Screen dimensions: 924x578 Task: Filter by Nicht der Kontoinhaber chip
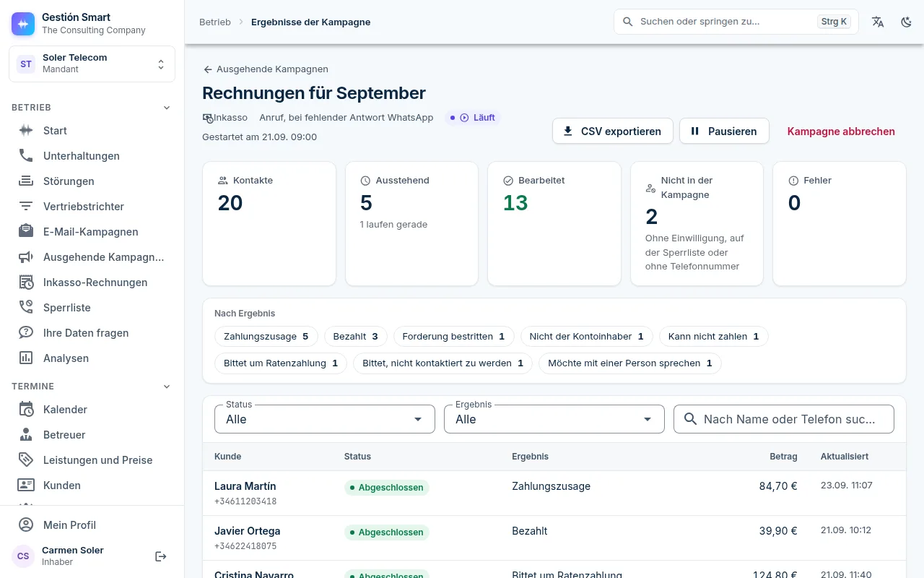click(587, 337)
